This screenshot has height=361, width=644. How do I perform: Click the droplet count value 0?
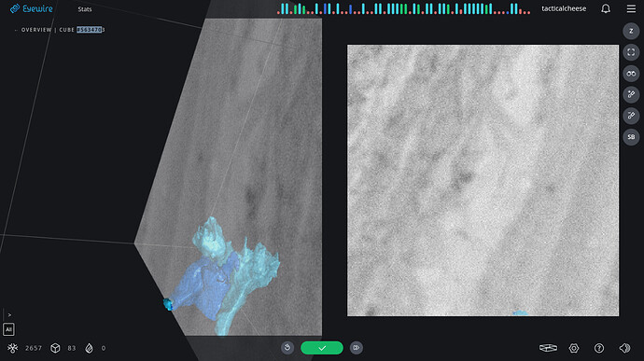[104, 348]
